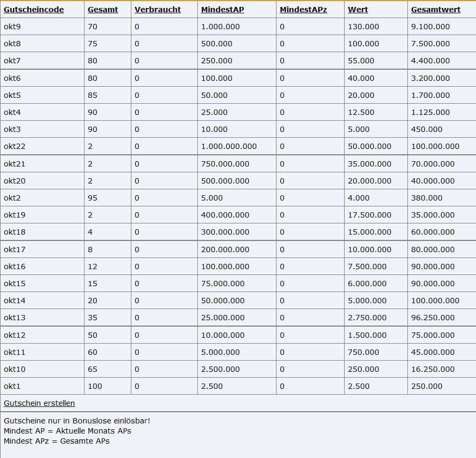Select the okt13 voucher code cell
The width and height of the screenshot is (476, 458).
click(x=14, y=318)
